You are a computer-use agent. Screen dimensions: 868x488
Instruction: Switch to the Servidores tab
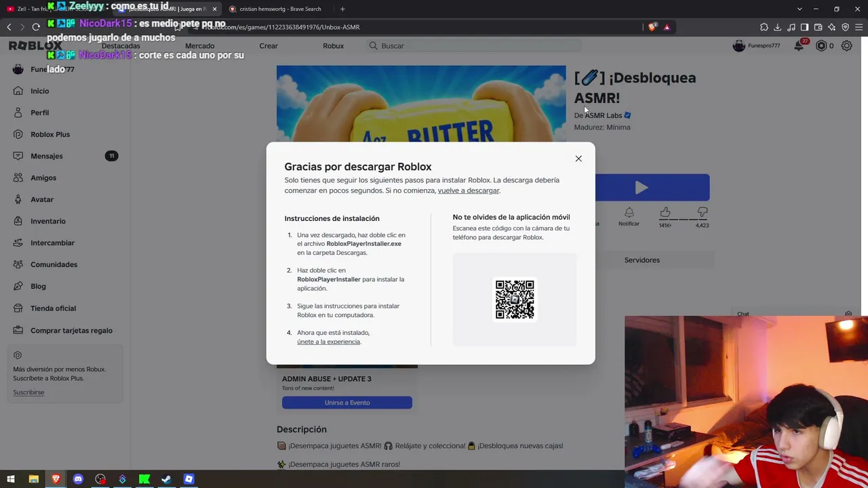[642, 260]
